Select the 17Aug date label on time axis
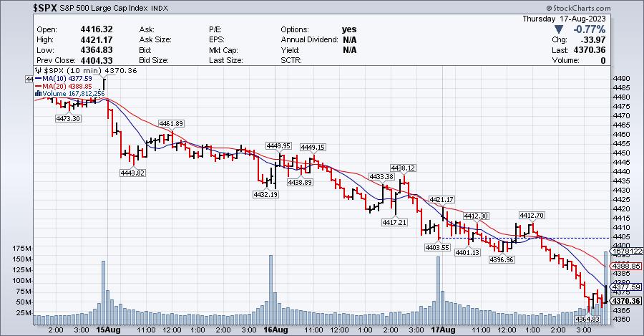This screenshot has height=336, width=644. 444,330
